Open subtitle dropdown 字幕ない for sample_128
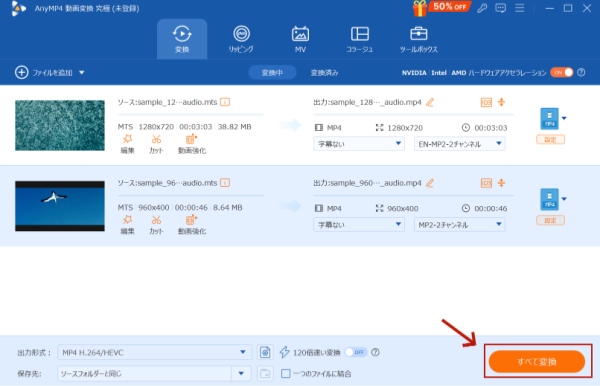This screenshot has width=600, height=386. [359, 144]
